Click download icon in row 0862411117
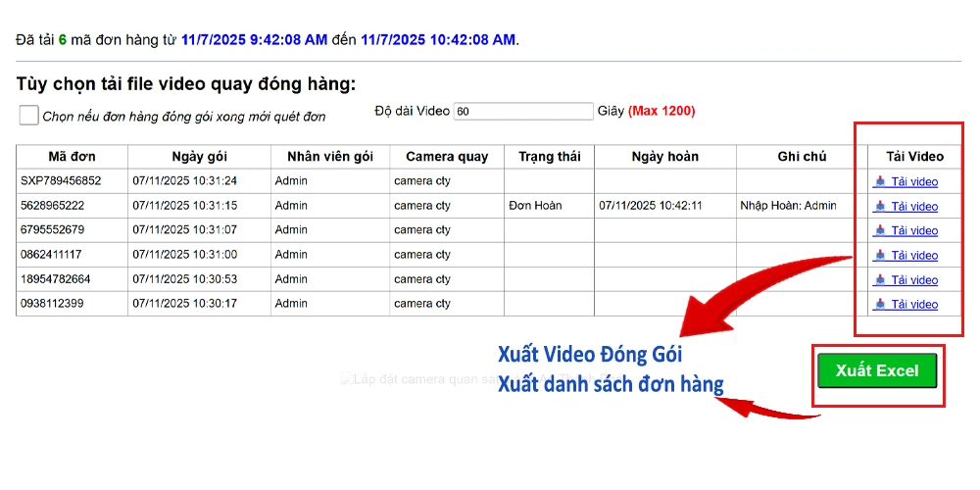 (880, 255)
